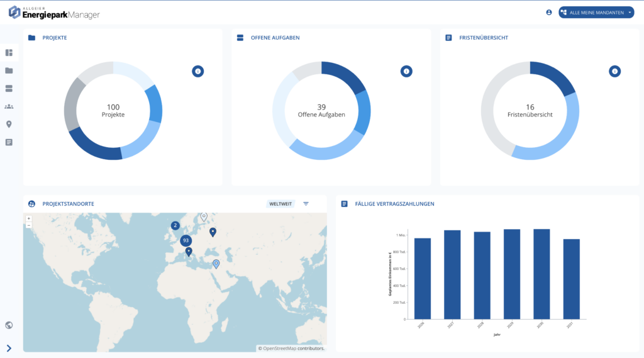Click the globe language icon in sidebar
The width and height of the screenshot is (644, 358).
coord(9,325)
